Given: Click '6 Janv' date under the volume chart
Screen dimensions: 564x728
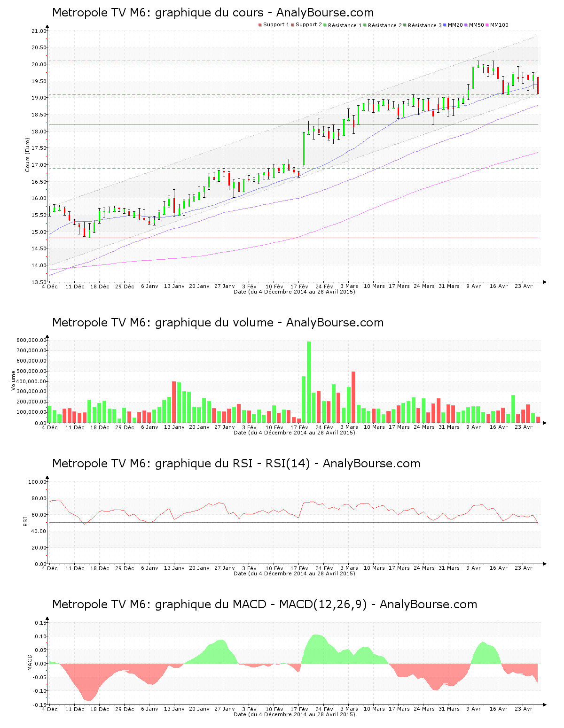Looking at the screenshot, I should 149,427.
